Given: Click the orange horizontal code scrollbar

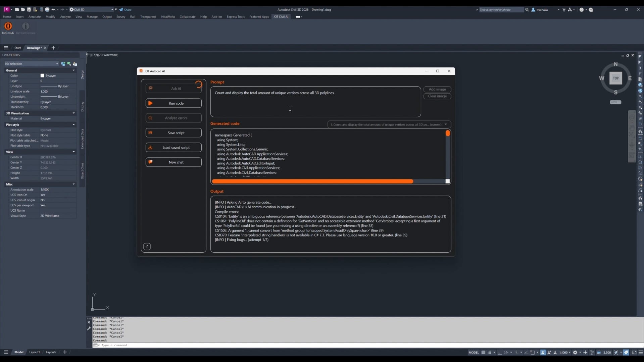Looking at the screenshot, I should [x=312, y=182].
